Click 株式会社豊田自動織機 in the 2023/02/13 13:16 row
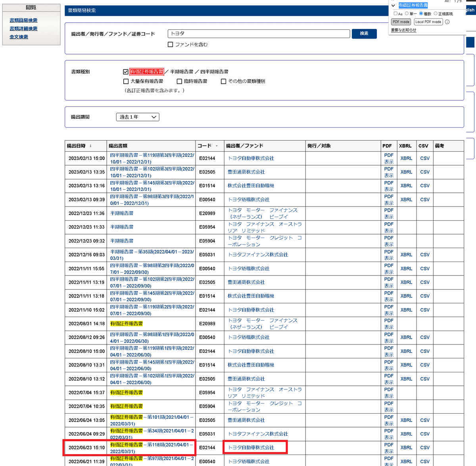Screen dimensions: 476x466 pyautogui.click(x=251, y=186)
